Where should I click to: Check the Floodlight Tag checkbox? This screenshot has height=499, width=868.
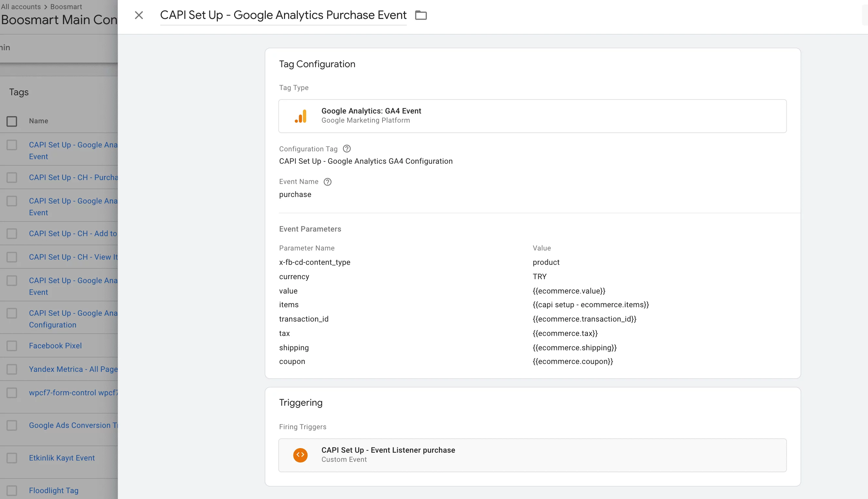(x=12, y=491)
